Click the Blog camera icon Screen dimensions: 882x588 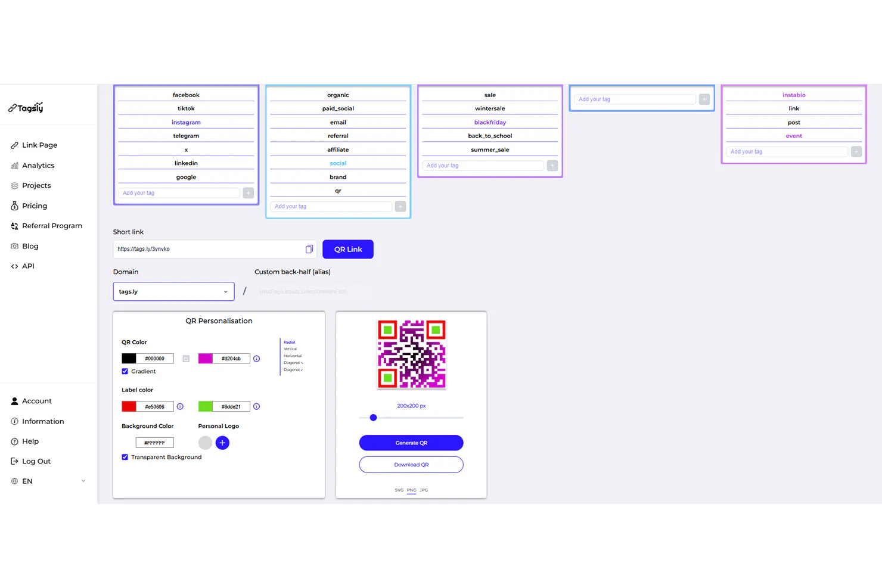tap(15, 247)
